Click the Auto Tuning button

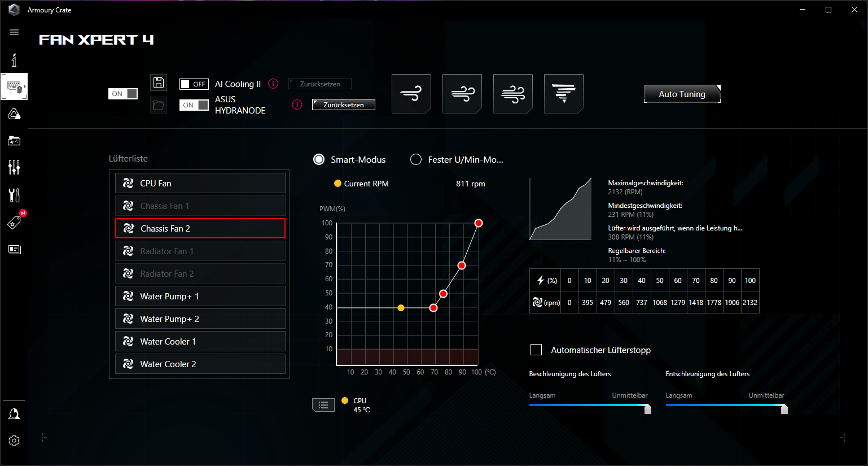point(682,94)
